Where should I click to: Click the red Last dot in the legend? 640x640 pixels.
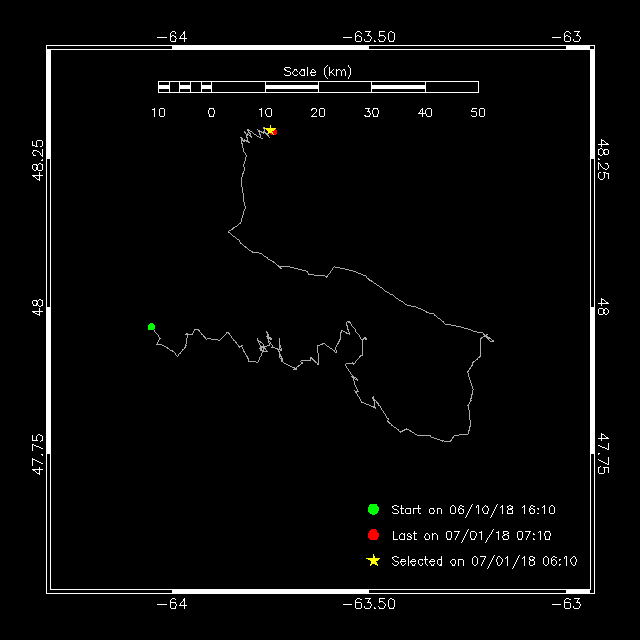point(373,536)
